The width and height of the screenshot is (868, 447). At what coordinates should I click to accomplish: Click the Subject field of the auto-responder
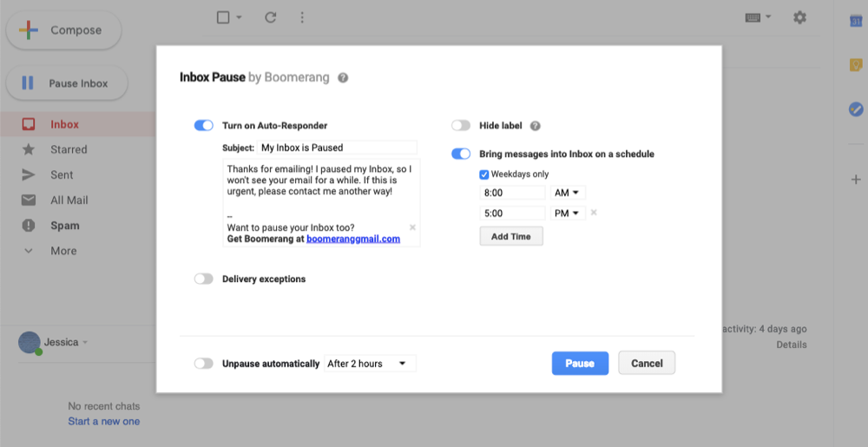tap(337, 148)
